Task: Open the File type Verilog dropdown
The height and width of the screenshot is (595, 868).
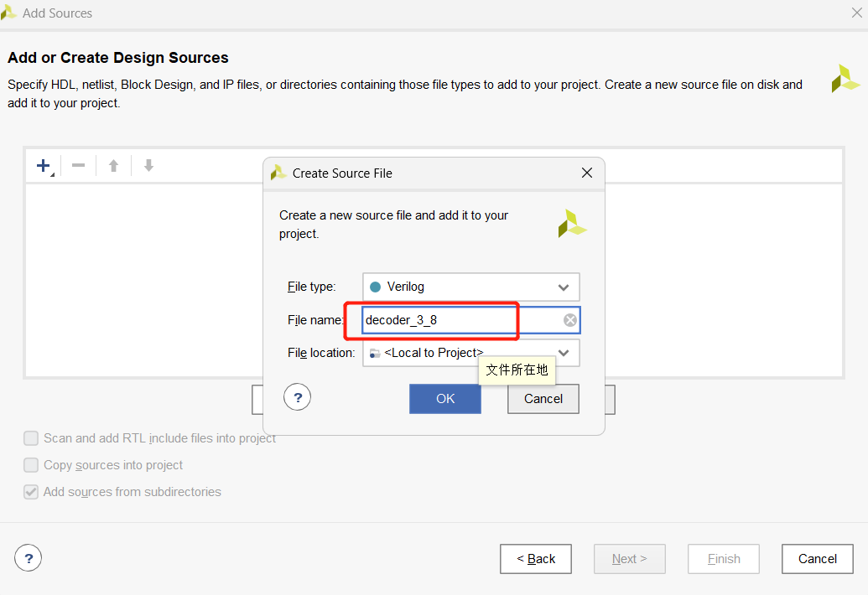Action: coord(471,287)
